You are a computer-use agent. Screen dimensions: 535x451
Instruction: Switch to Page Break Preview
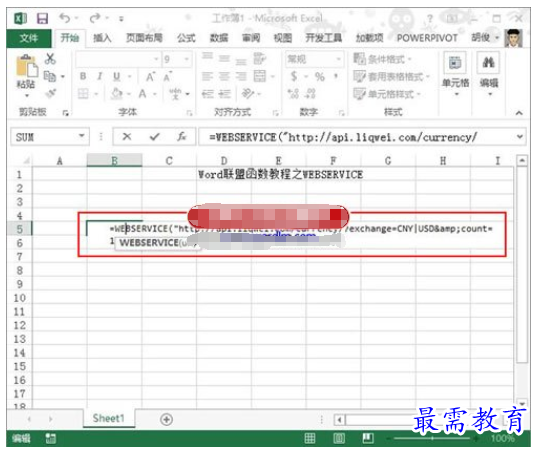[368, 438]
